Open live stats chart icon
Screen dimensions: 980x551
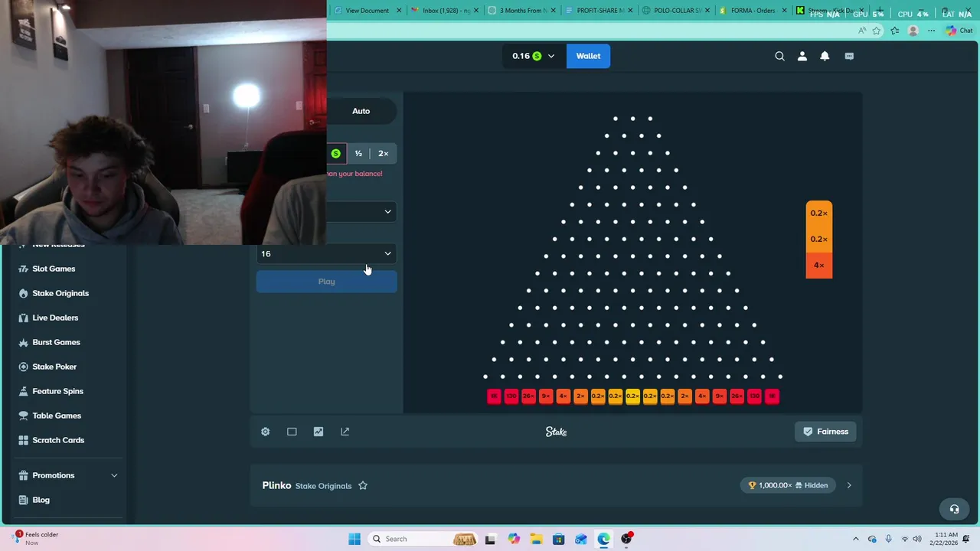tap(318, 432)
